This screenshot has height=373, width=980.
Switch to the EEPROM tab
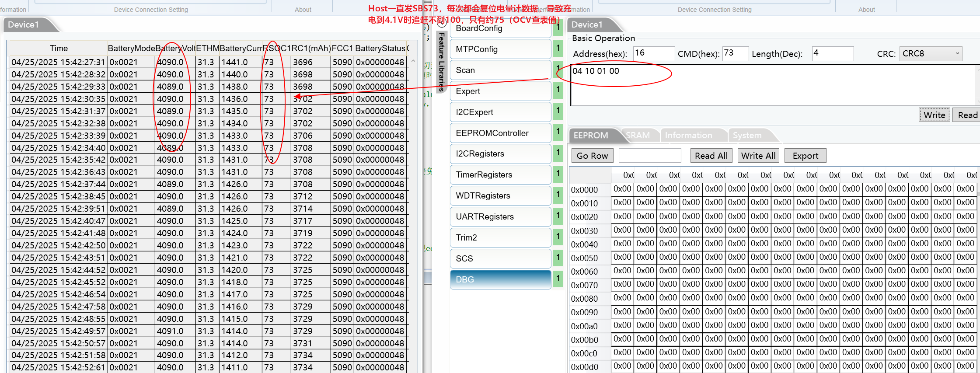pyautogui.click(x=591, y=136)
